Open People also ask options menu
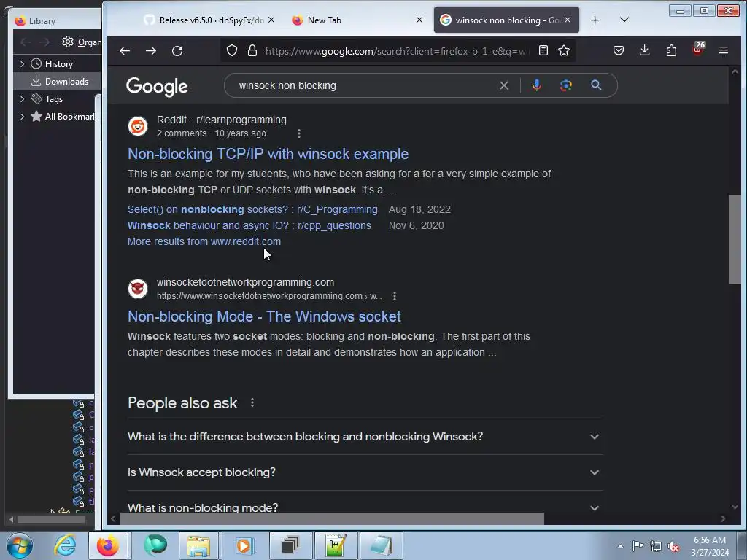 (x=252, y=402)
